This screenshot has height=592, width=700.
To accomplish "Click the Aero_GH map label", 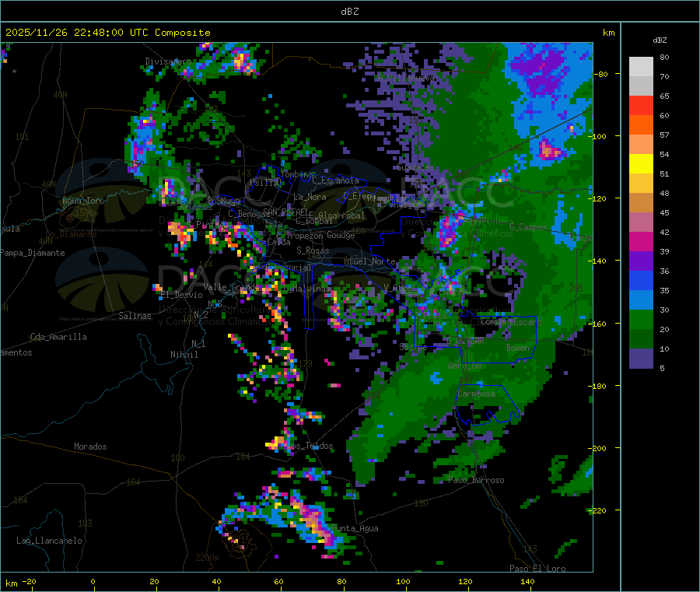I will click(464, 366).
